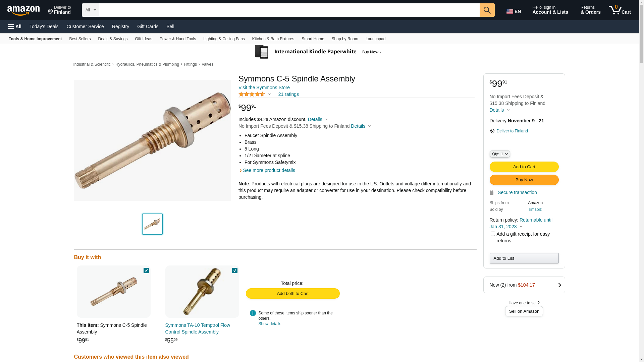Open Today's Deals in the nav bar
This screenshot has height=362, width=644.
click(x=44, y=26)
